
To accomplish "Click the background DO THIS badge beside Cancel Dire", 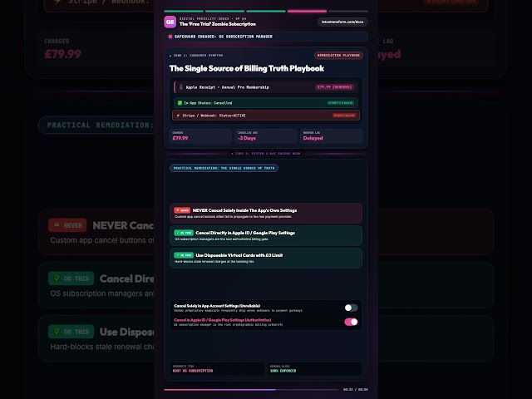I will (71, 278).
